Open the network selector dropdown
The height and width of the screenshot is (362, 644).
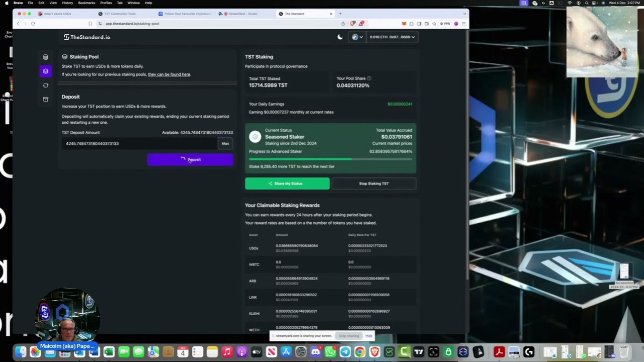[x=357, y=37]
